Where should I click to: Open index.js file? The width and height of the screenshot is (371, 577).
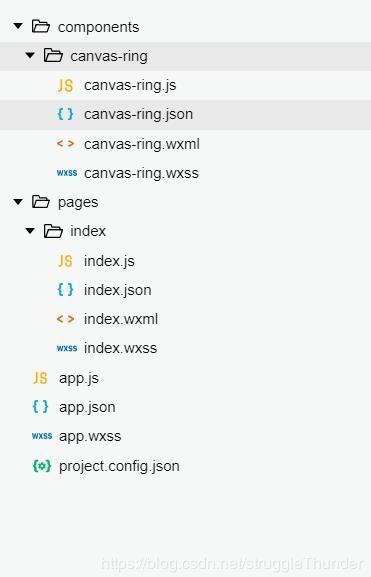tap(109, 261)
